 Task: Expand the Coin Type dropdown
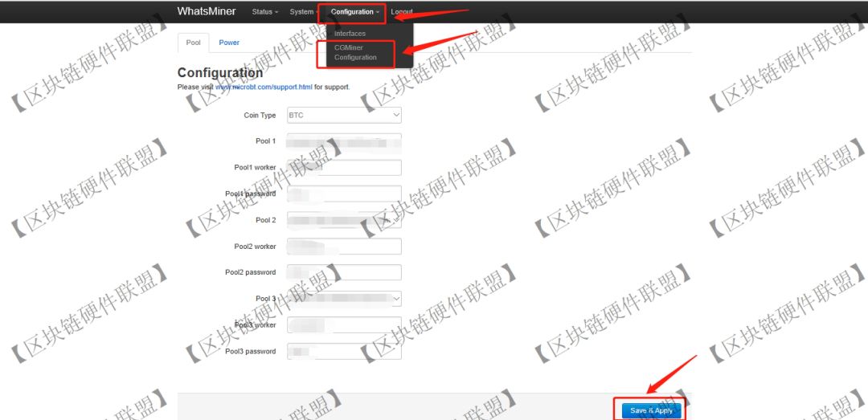(x=344, y=115)
